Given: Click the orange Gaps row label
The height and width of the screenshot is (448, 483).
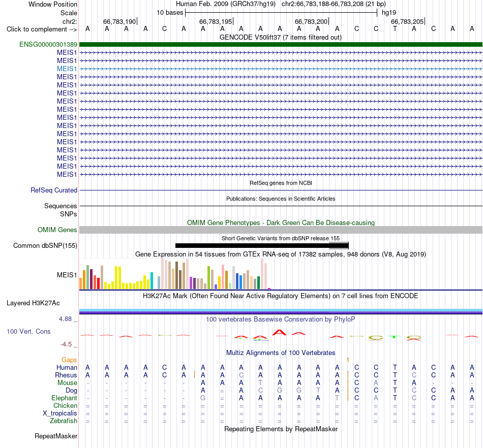Looking at the screenshot, I should coord(69,360).
